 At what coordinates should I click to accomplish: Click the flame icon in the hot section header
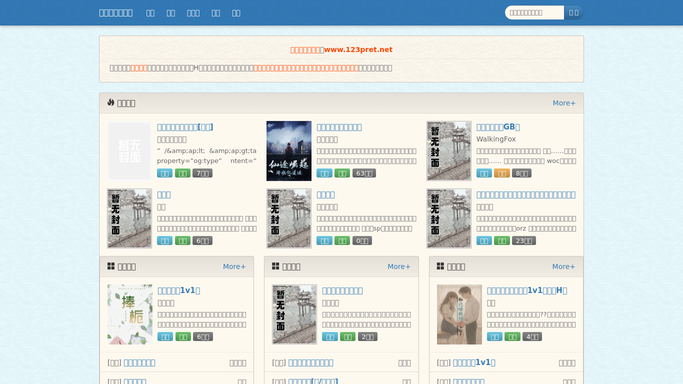point(111,102)
